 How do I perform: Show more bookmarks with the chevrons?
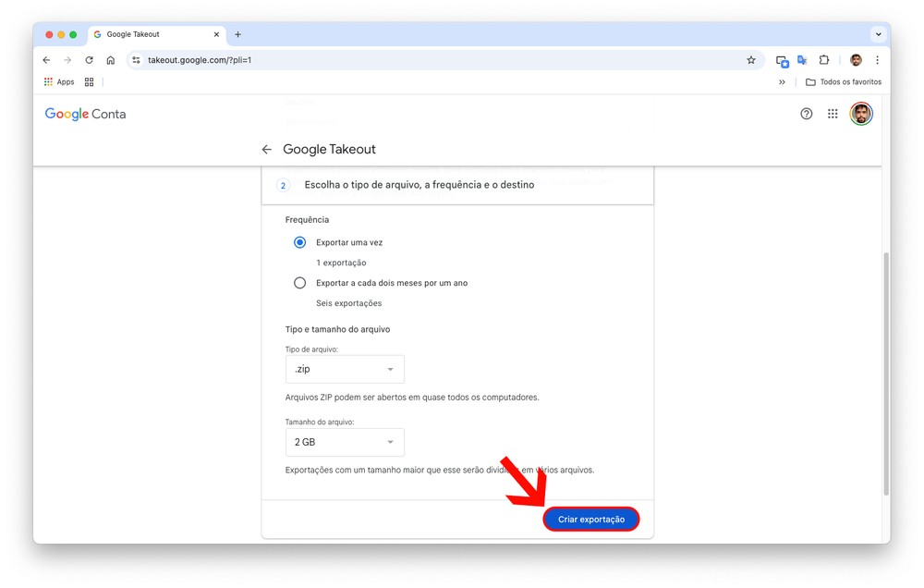point(782,82)
